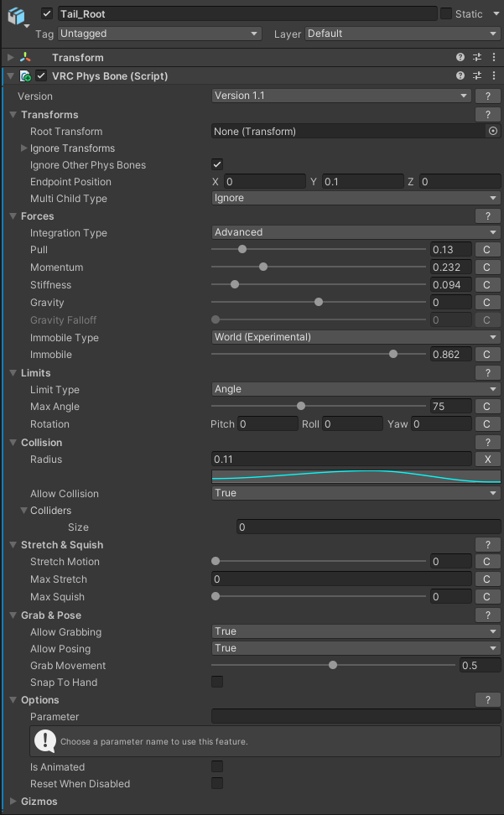
Task: Click the X button beside Radius
Action: click(487, 459)
